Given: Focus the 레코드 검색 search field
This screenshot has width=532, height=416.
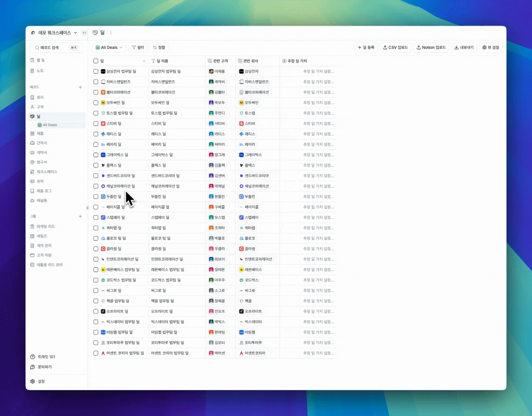Looking at the screenshot, I should click(x=54, y=48).
